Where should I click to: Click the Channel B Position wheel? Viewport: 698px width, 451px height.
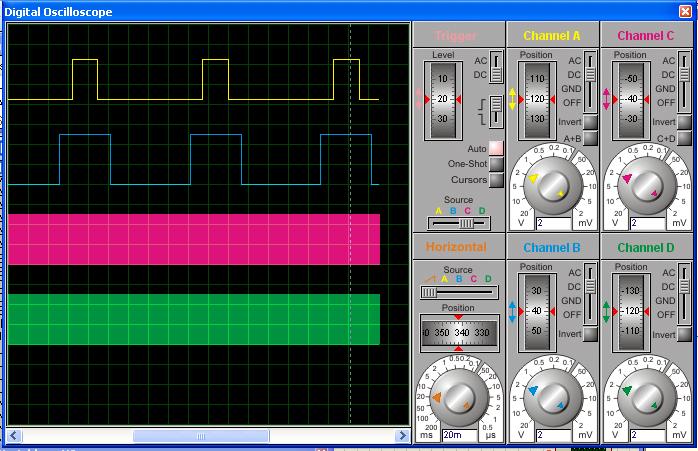pos(537,312)
